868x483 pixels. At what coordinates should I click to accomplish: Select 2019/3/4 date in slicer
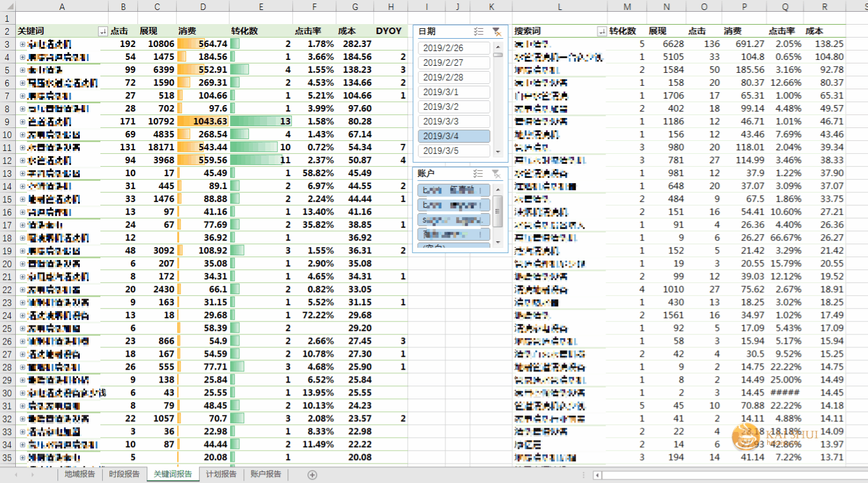pyautogui.click(x=454, y=136)
